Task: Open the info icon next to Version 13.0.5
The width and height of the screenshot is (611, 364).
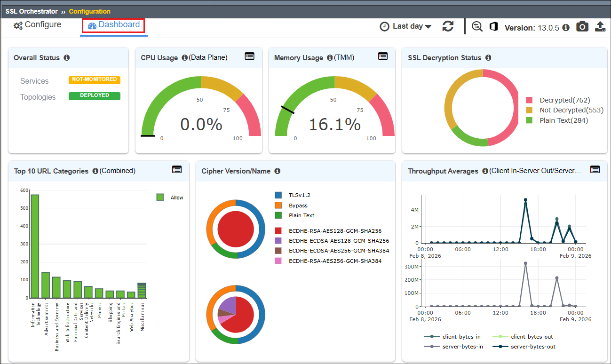Action: [566, 27]
